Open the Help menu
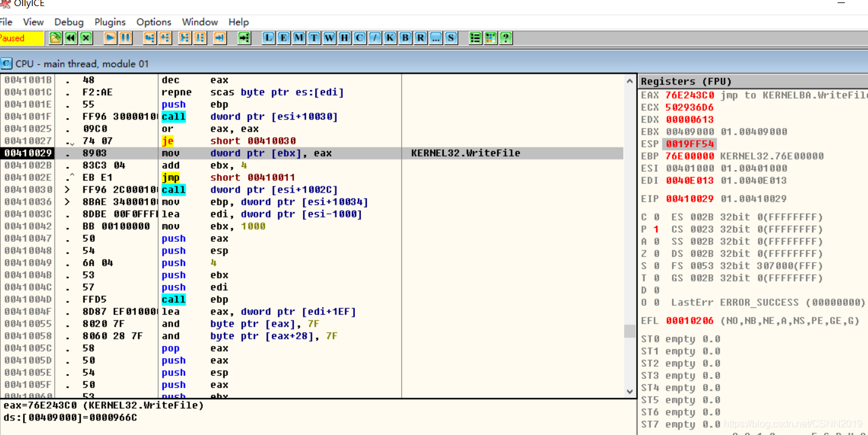This screenshot has height=435, width=868. coord(239,22)
